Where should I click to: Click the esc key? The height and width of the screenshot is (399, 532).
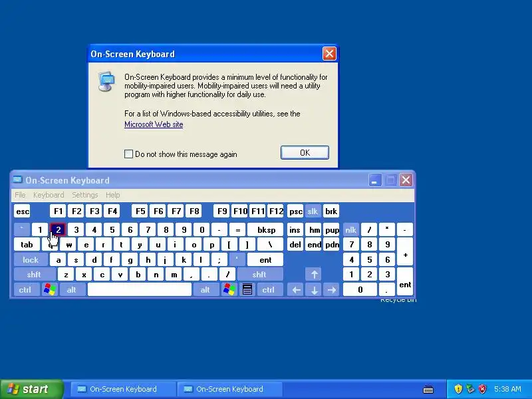(23, 211)
